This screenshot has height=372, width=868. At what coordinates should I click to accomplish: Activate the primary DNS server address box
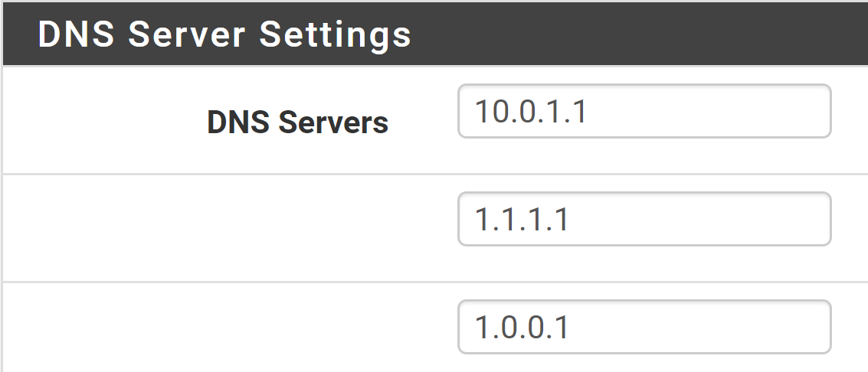tap(644, 110)
